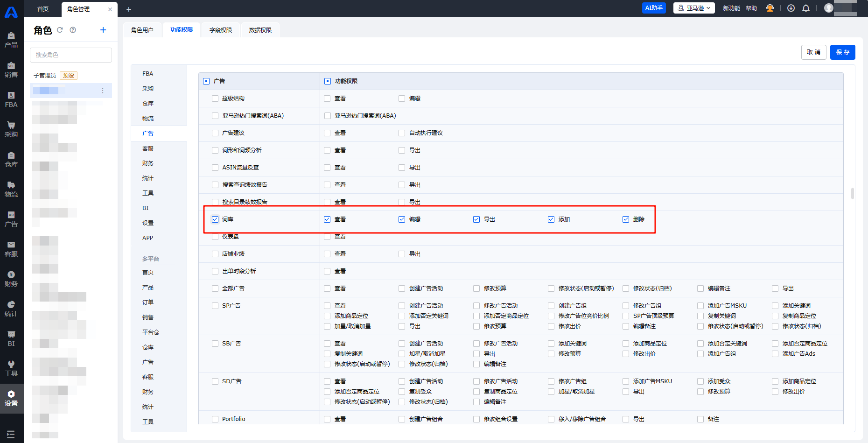
Task: Check the 全部广告 row checkbox
Action: 215,288
